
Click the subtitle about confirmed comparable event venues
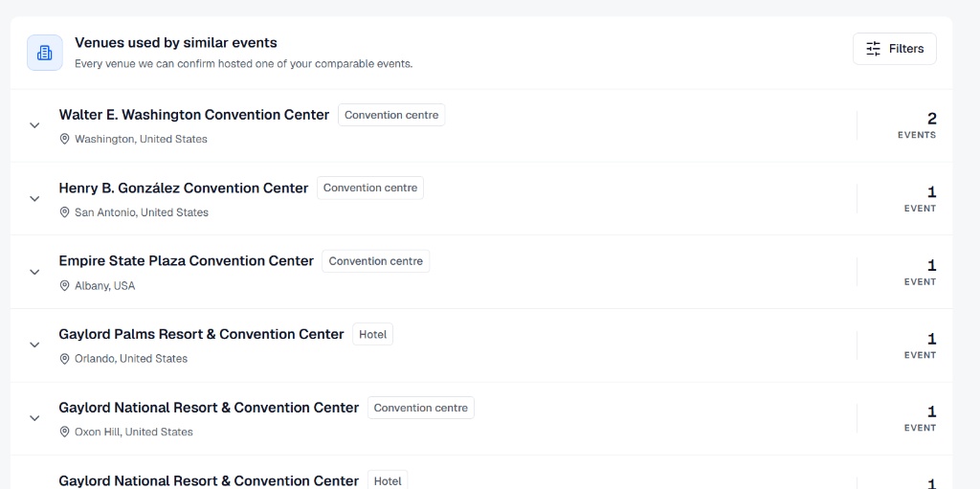(x=244, y=64)
